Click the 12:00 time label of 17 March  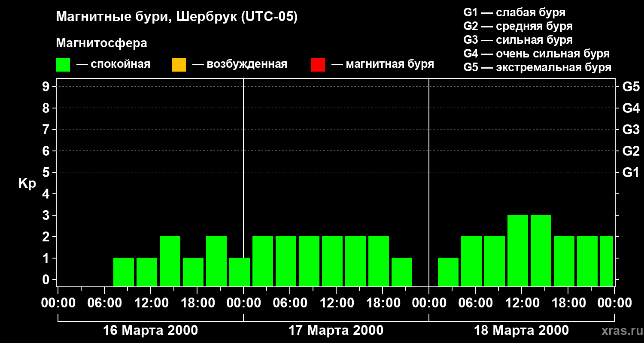tap(336, 303)
